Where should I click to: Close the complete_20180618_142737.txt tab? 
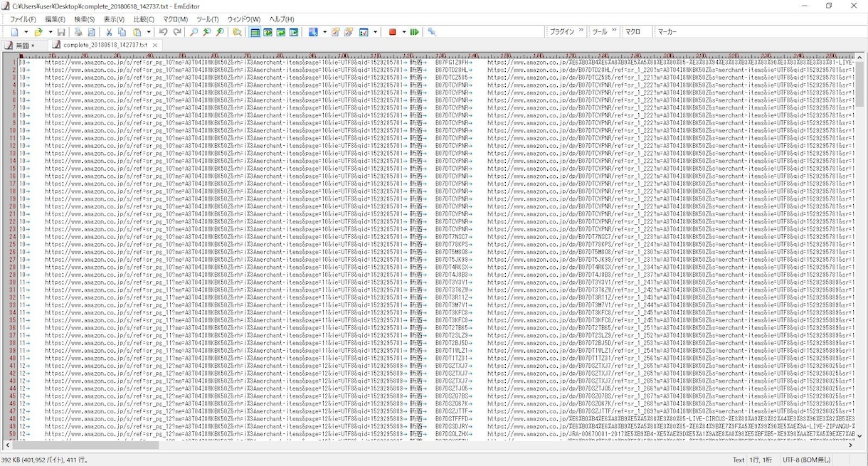[x=155, y=45]
